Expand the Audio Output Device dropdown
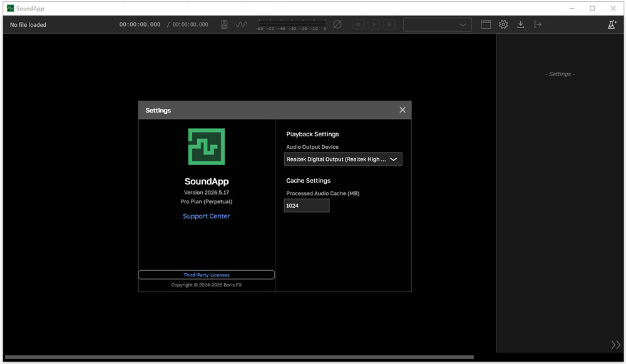Viewport: 626px width, 364px height. (343, 159)
